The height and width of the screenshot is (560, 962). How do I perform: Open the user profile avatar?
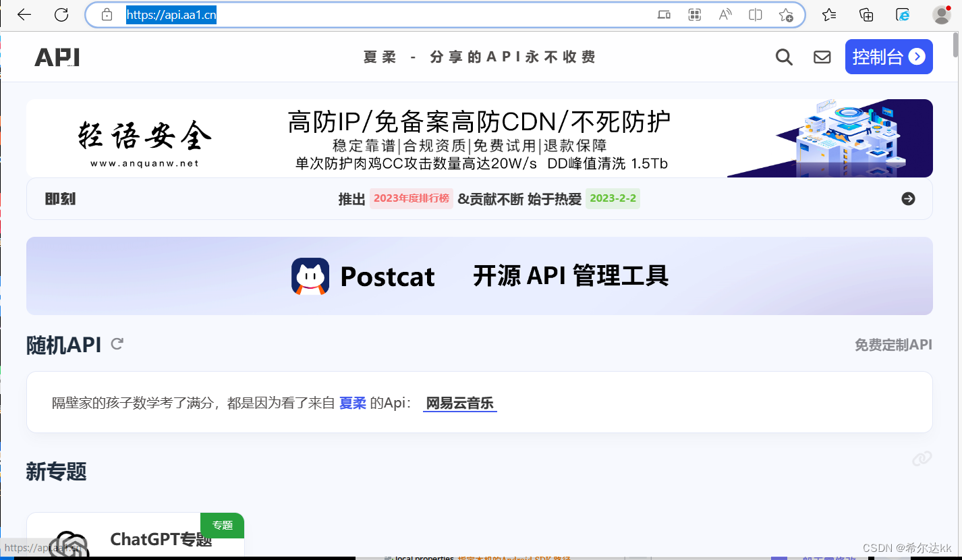pos(942,15)
